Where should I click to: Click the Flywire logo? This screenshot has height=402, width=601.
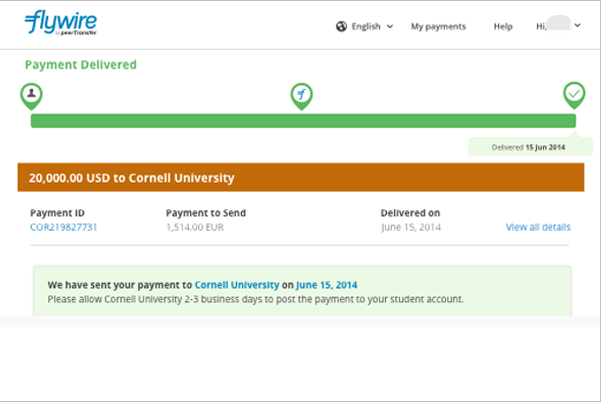(x=61, y=23)
